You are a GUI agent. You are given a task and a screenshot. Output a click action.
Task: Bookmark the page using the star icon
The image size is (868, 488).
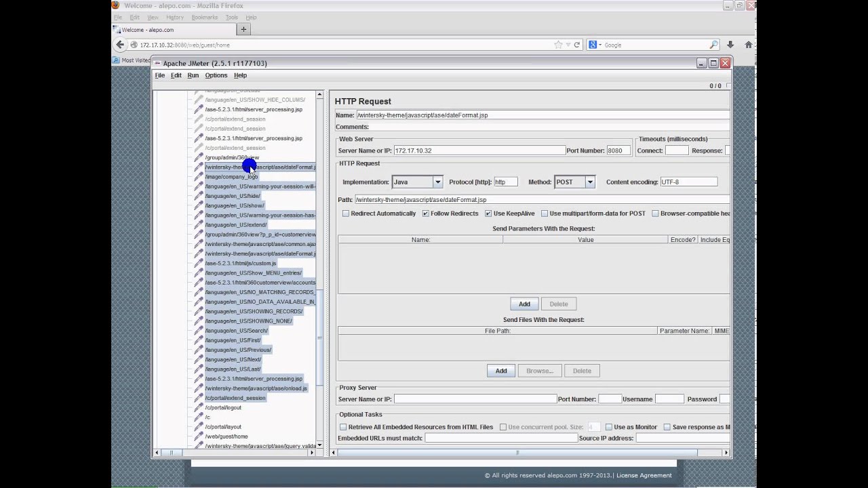tap(558, 45)
